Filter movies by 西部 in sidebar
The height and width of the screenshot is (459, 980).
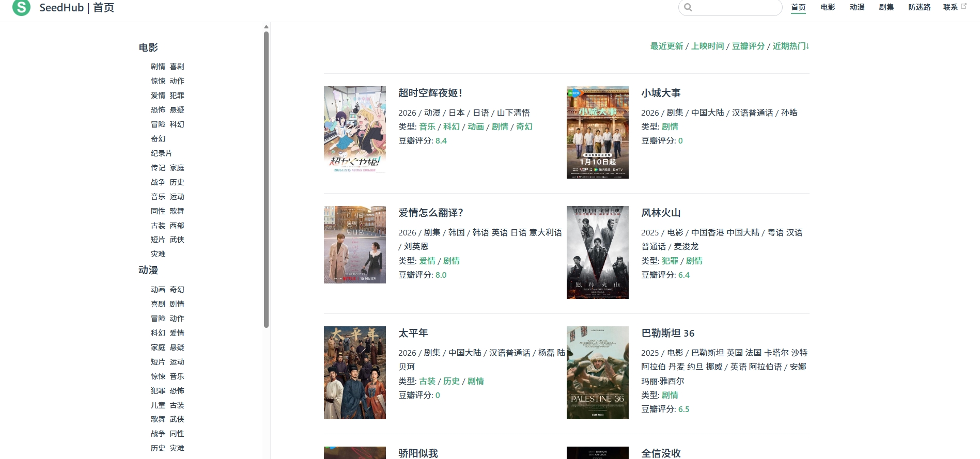177,226
